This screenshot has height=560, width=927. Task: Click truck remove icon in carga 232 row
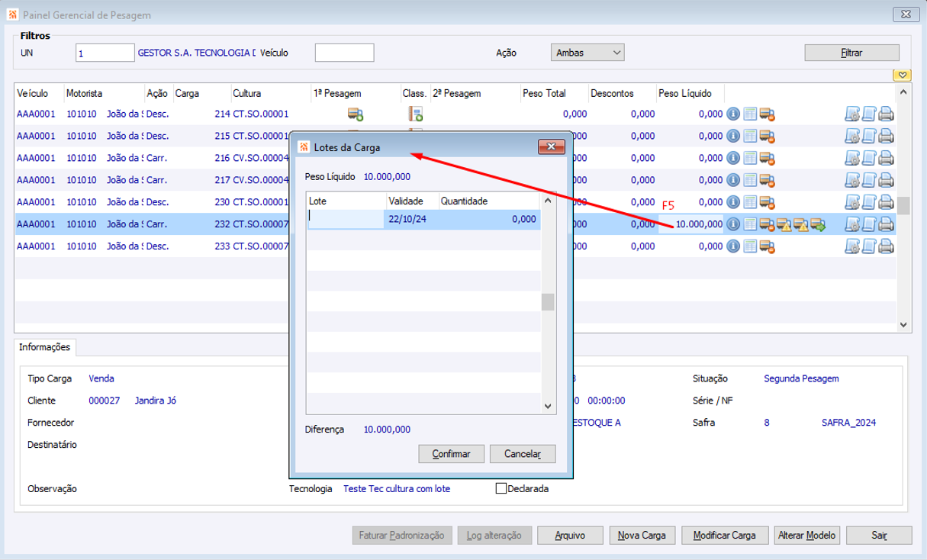tap(768, 225)
